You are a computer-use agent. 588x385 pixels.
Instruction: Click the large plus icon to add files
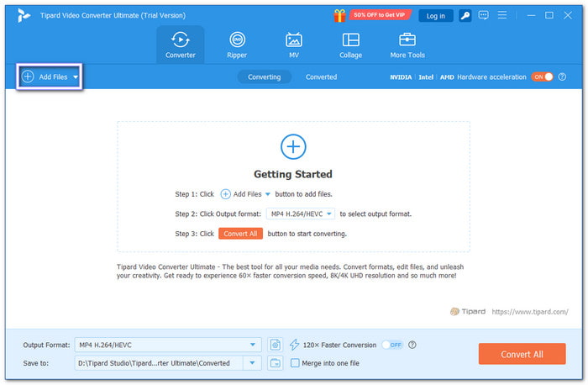pyautogui.click(x=293, y=147)
